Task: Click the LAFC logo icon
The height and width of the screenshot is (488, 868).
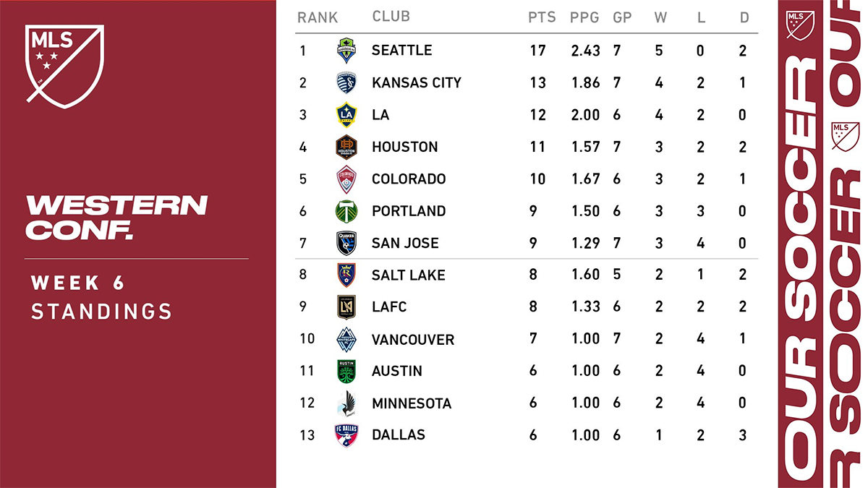Action: [x=346, y=307]
